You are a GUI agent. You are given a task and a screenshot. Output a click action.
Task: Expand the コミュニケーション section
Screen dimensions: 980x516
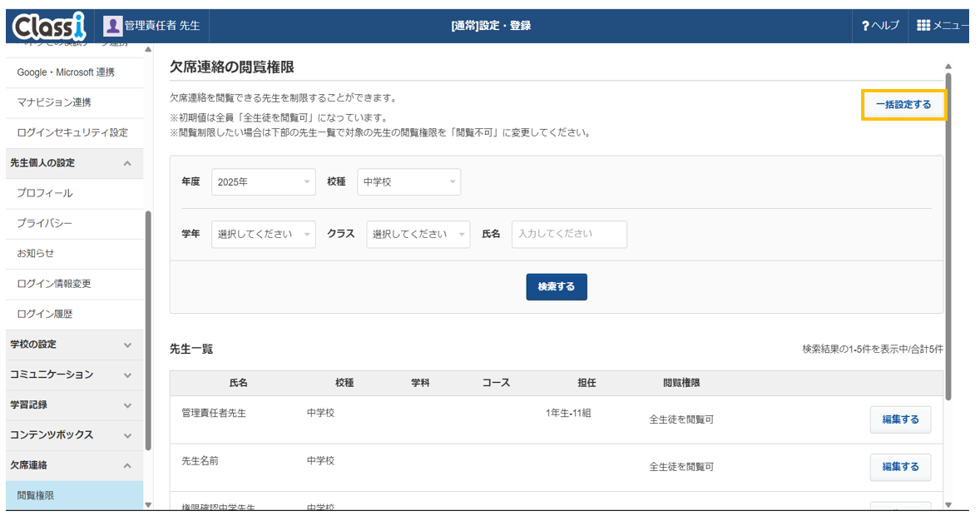74,375
